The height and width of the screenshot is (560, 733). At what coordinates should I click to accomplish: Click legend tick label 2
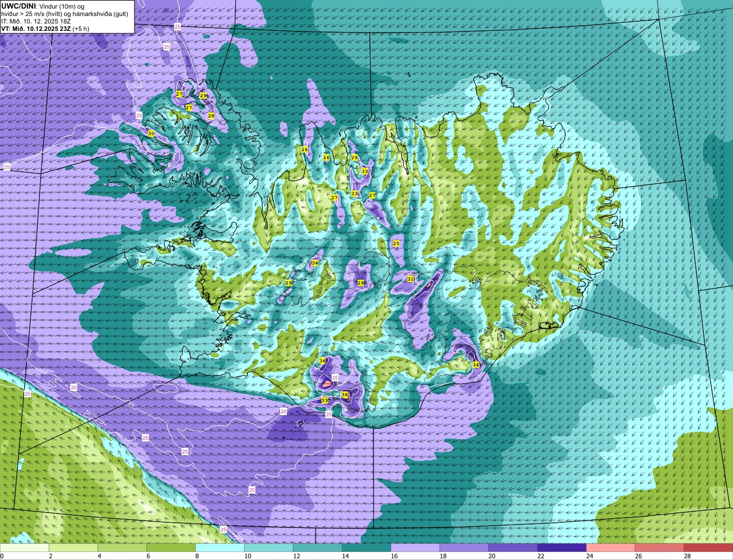coord(50,556)
